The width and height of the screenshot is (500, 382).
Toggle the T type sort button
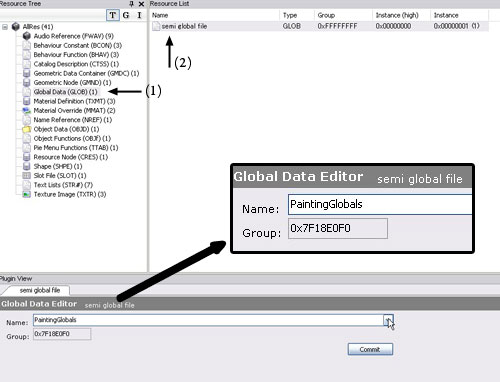click(x=113, y=15)
